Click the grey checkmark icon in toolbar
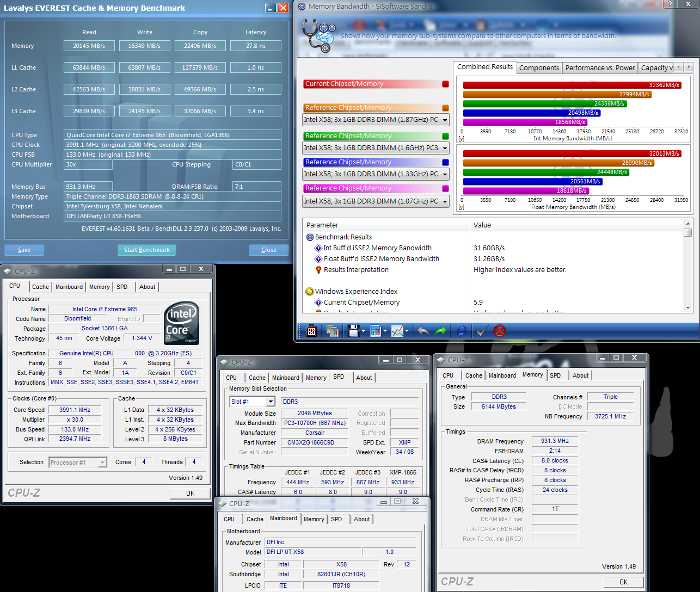The width and height of the screenshot is (700, 592). tap(481, 330)
